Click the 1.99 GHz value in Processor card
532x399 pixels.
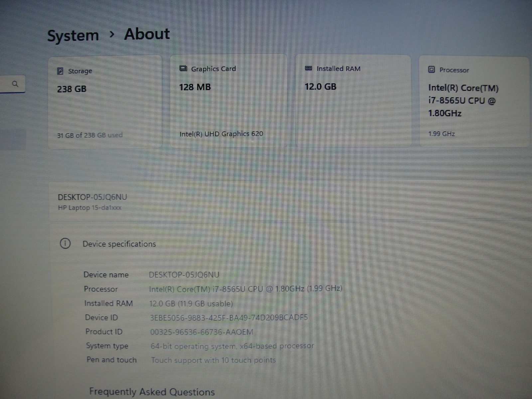[442, 134]
